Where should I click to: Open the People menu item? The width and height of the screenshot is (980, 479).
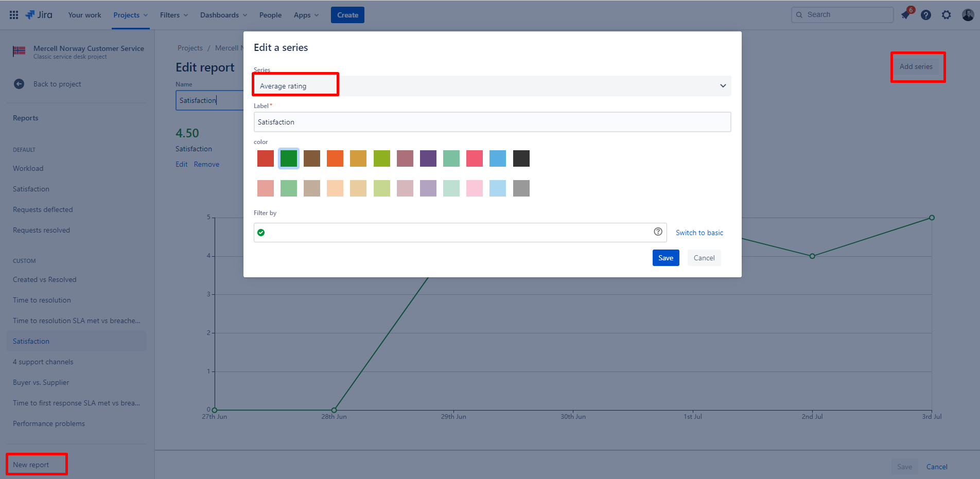[x=270, y=15]
